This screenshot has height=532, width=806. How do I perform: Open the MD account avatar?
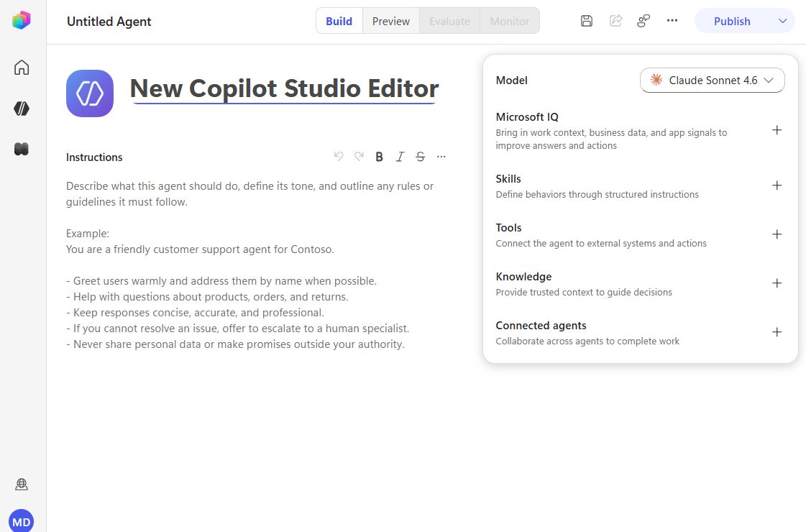(x=21, y=521)
